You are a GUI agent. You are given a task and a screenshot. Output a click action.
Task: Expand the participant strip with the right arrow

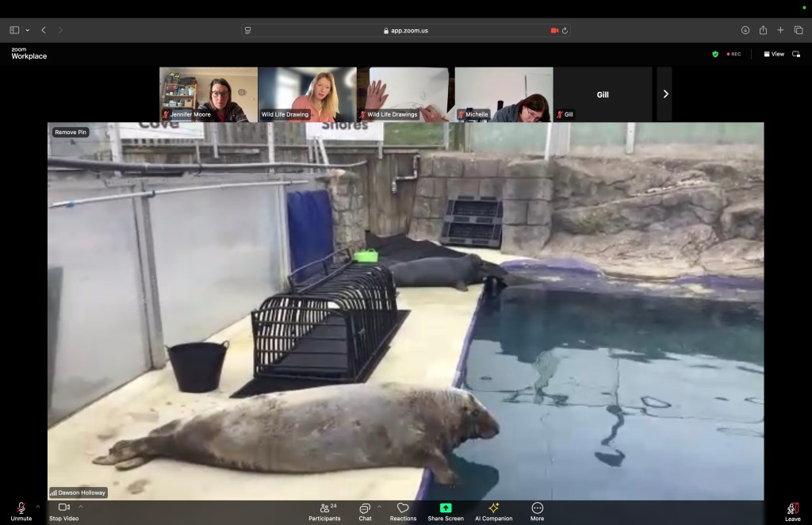pyautogui.click(x=665, y=94)
